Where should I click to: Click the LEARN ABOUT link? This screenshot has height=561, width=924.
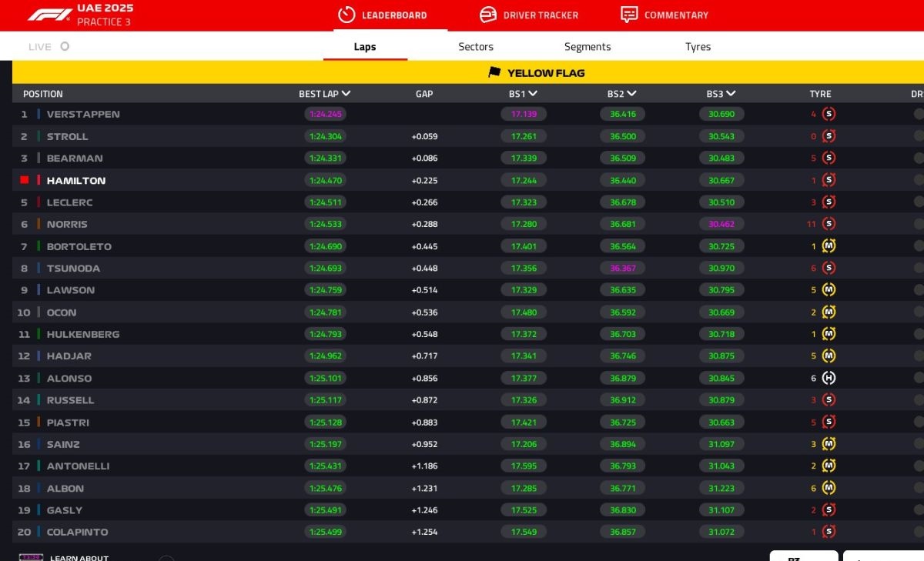(x=79, y=557)
